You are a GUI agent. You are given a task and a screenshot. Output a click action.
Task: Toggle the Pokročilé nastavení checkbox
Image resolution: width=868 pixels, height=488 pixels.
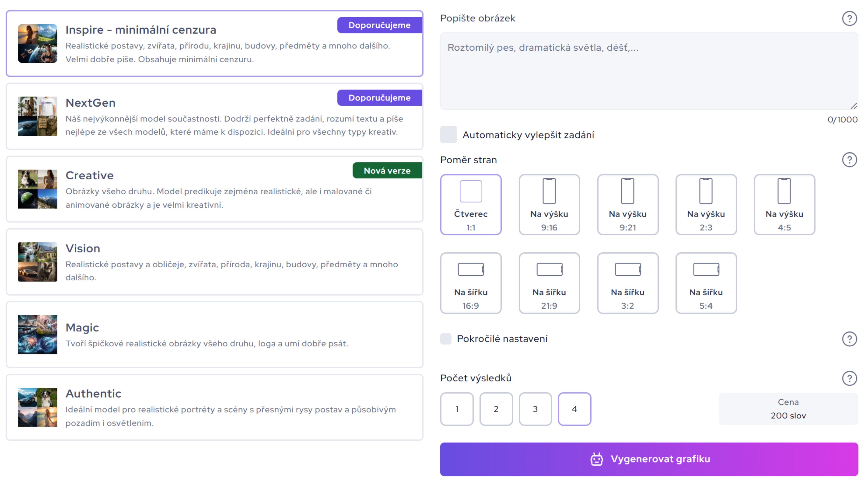446,339
